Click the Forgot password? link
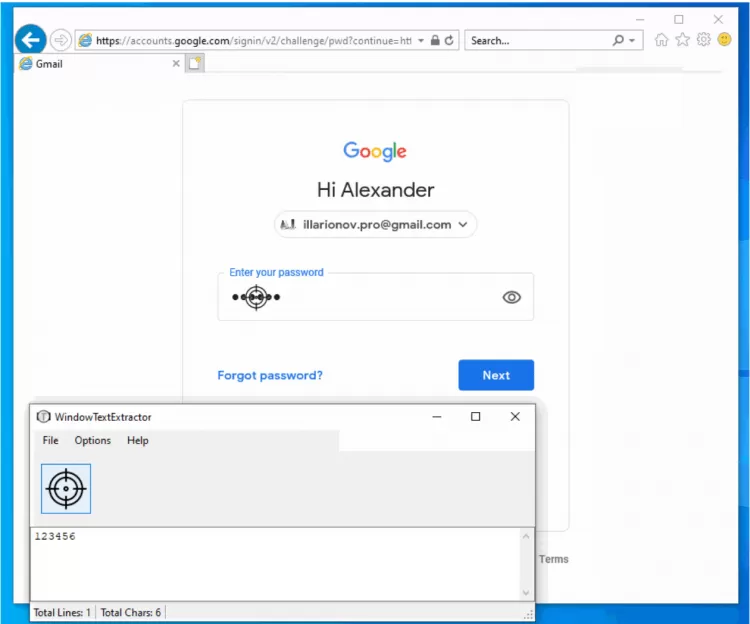 270,376
